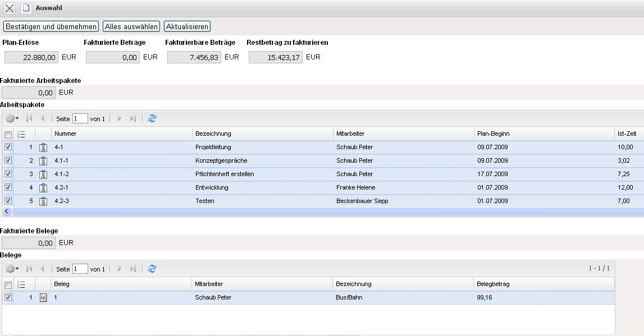Image resolution: width=644 pixels, height=336 pixels.
Task: Click horizontal scrollbar of Arbeitspakete grid
Action: pos(326,211)
